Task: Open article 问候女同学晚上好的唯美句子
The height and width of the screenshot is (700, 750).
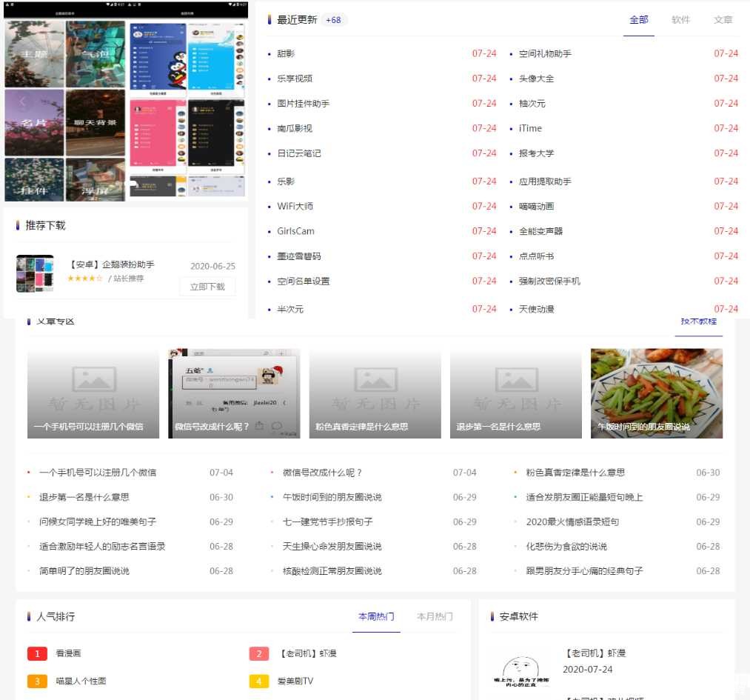Action: 98,521
